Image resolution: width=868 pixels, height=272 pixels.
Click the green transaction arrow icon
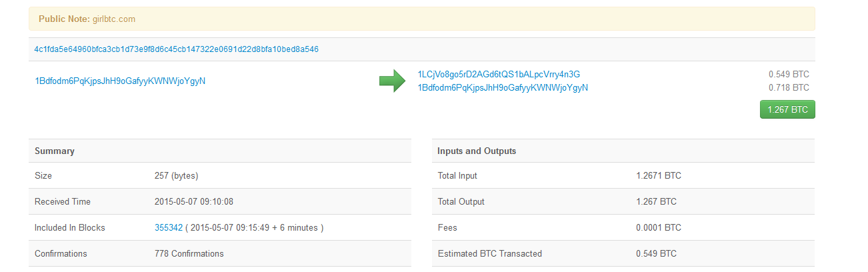pos(392,81)
